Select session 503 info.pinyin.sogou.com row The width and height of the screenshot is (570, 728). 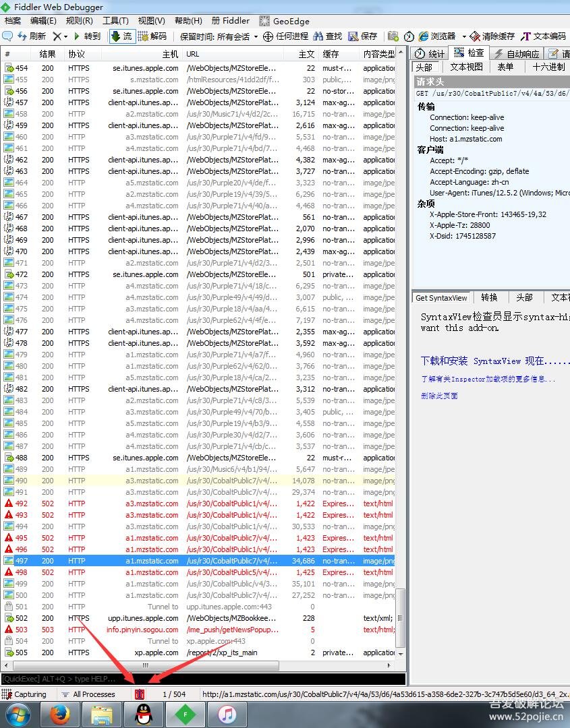[x=199, y=630]
